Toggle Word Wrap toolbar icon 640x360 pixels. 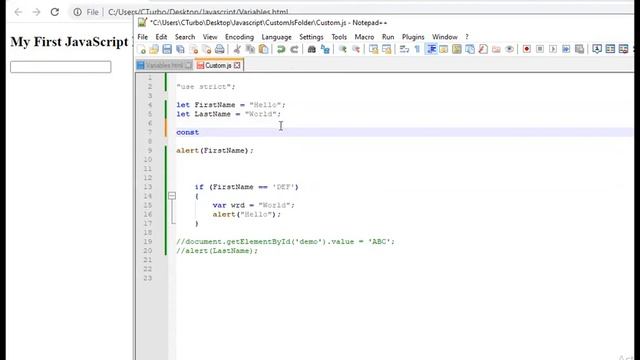point(404,49)
